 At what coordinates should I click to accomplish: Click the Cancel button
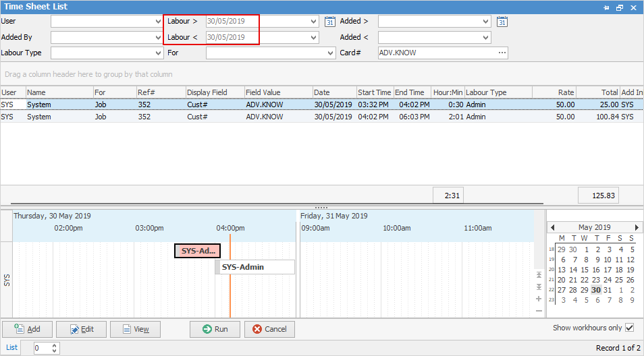[x=269, y=329]
